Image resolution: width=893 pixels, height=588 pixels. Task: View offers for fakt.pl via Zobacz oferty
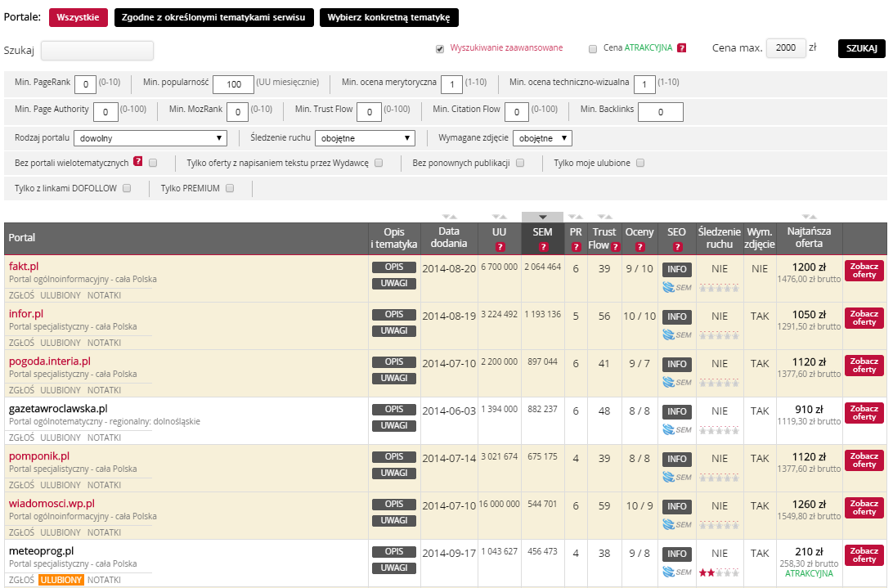point(864,271)
